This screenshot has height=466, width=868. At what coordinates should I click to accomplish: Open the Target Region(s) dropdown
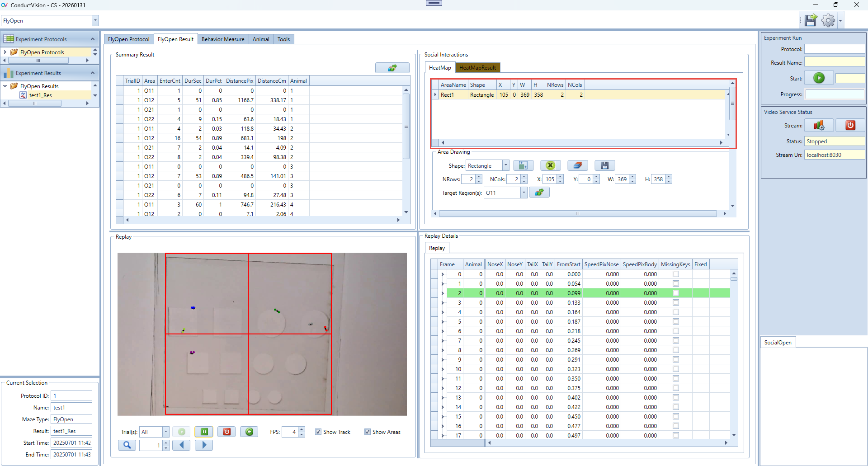[524, 193]
